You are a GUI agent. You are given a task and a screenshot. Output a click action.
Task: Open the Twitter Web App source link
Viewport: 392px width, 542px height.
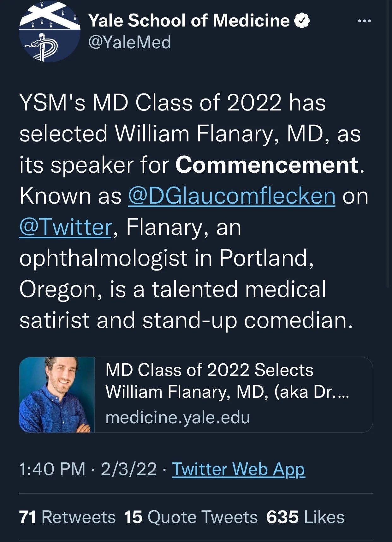238,469
